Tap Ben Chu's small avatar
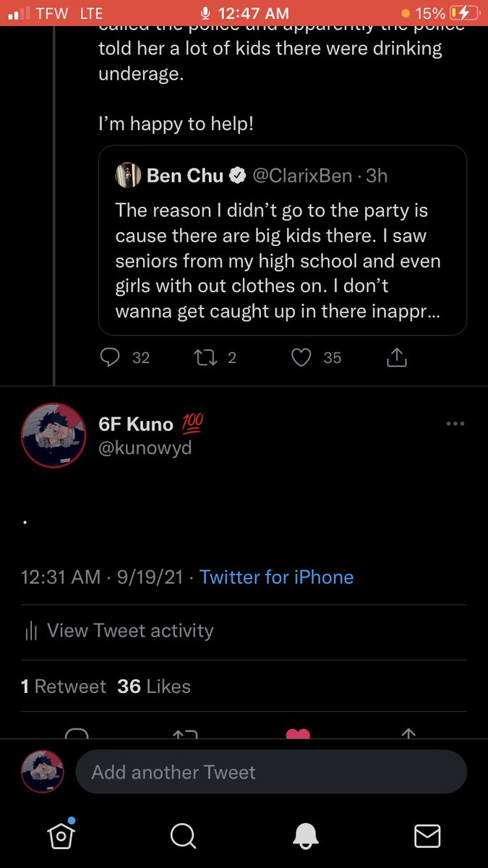Image resolution: width=488 pixels, height=868 pixels. point(127,175)
